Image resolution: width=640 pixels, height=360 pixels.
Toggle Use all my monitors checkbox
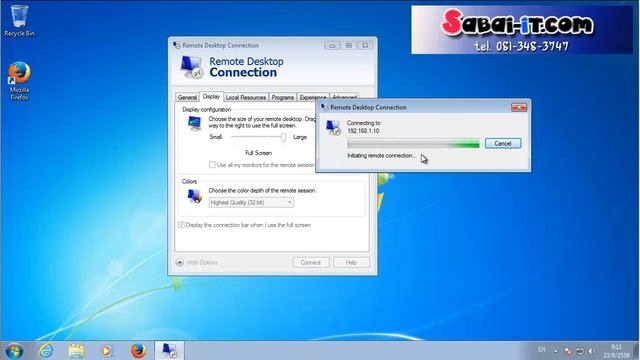212,165
